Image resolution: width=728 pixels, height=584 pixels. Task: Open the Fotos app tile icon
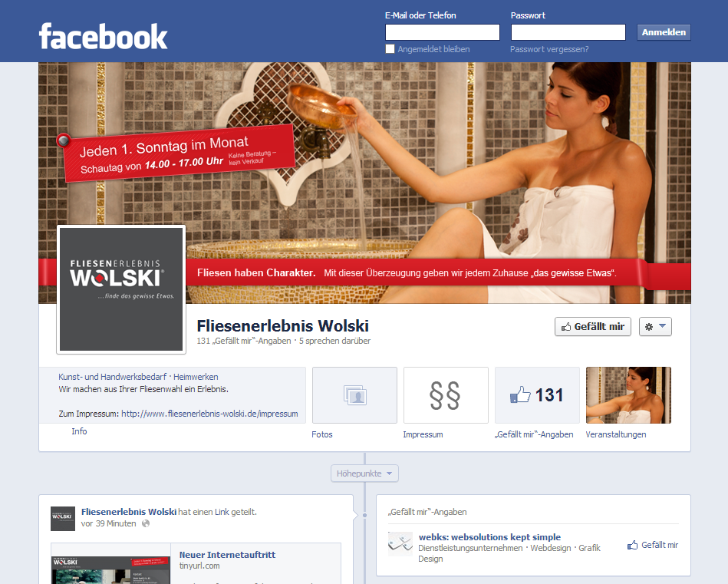[354, 395]
